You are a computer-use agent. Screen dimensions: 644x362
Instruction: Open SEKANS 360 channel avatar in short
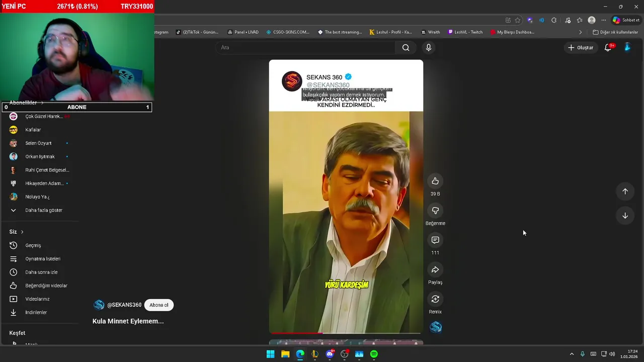(x=292, y=81)
